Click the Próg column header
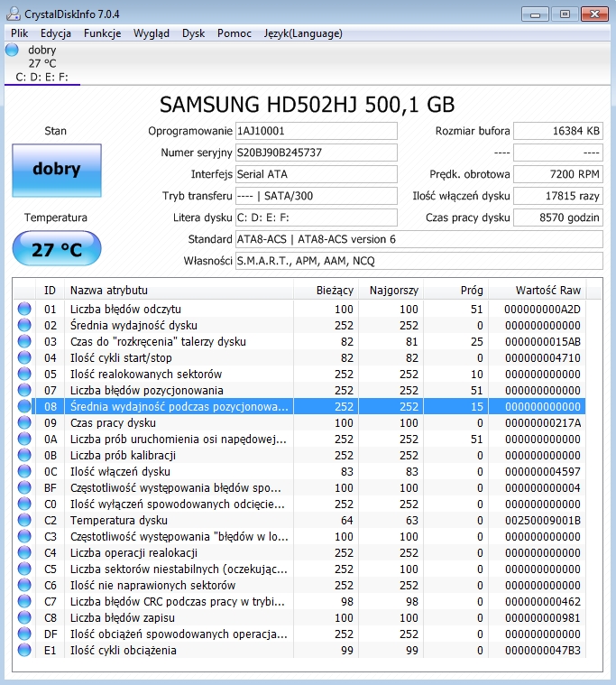This screenshot has height=685, width=616. (455, 290)
